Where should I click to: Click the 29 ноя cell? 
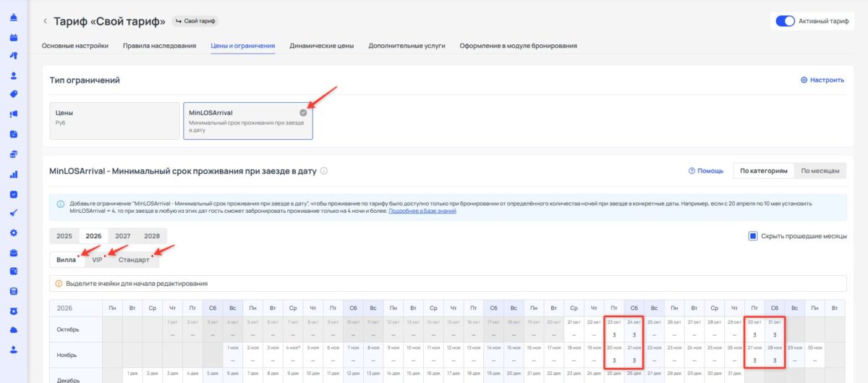pos(794,354)
